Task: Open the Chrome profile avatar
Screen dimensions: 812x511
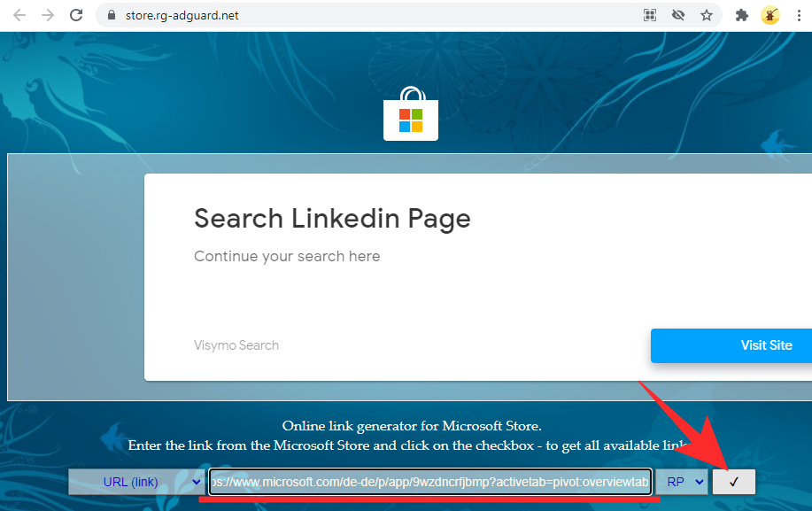Action: coord(770,16)
